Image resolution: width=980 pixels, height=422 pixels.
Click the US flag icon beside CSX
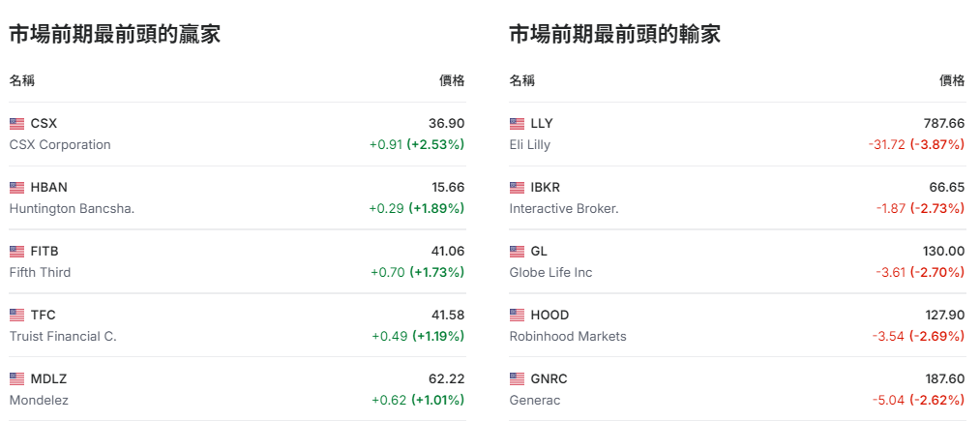[x=16, y=124]
